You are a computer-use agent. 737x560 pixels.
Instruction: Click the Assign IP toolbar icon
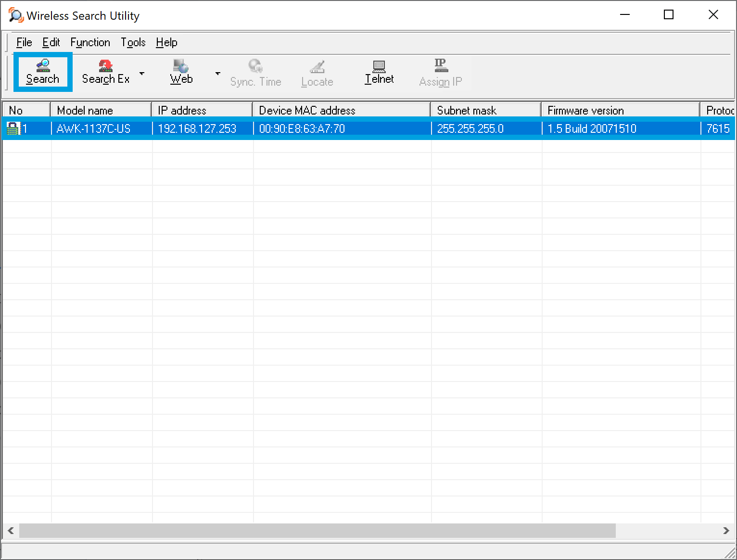coord(440,73)
